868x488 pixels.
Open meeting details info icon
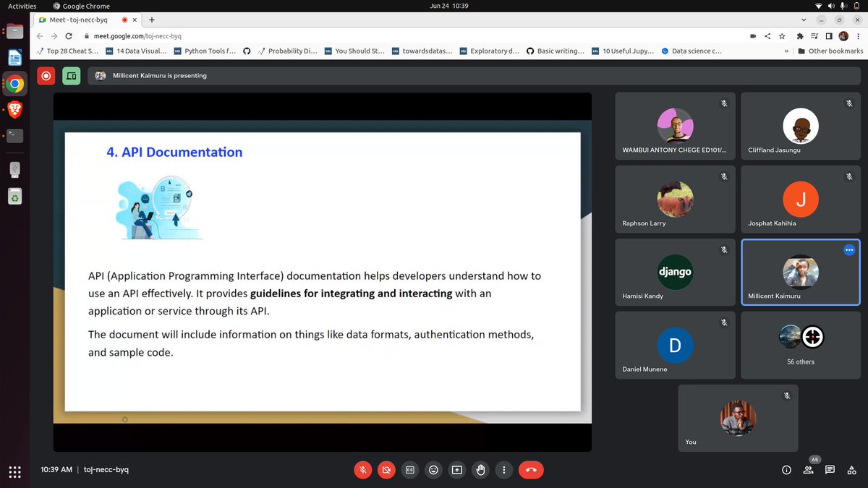[x=786, y=470]
